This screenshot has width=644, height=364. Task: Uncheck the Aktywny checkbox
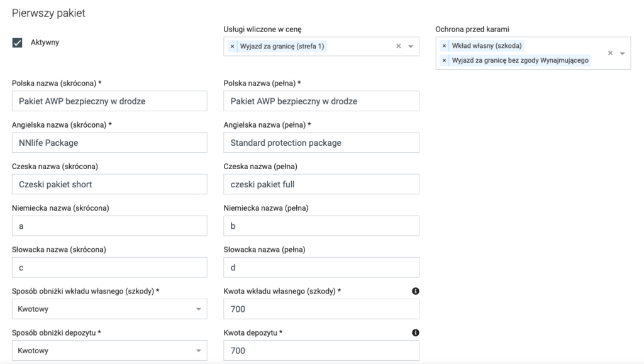pyautogui.click(x=18, y=42)
